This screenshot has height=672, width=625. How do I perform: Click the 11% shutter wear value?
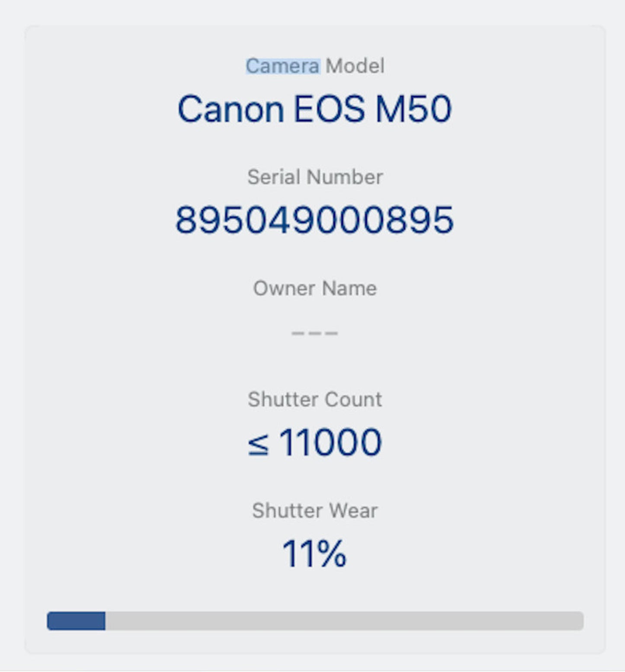314,554
